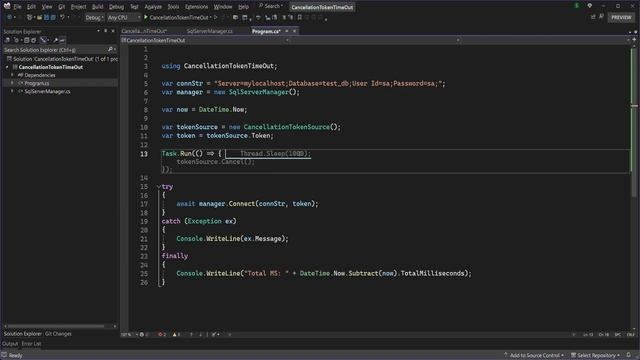Start debugging CancellationTokenTimeOut with green play button

pyautogui.click(x=177, y=18)
